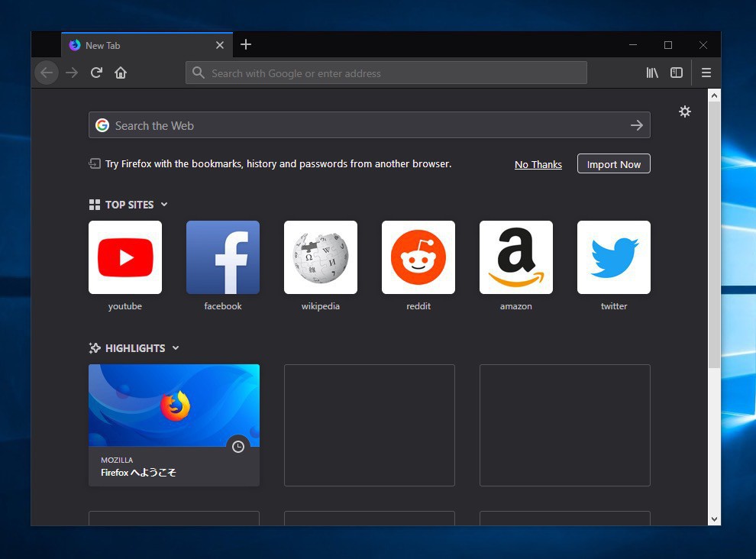Open the Wikipedia top site tile
The width and height of the screenshot is (756, 559).
point(321,257)
